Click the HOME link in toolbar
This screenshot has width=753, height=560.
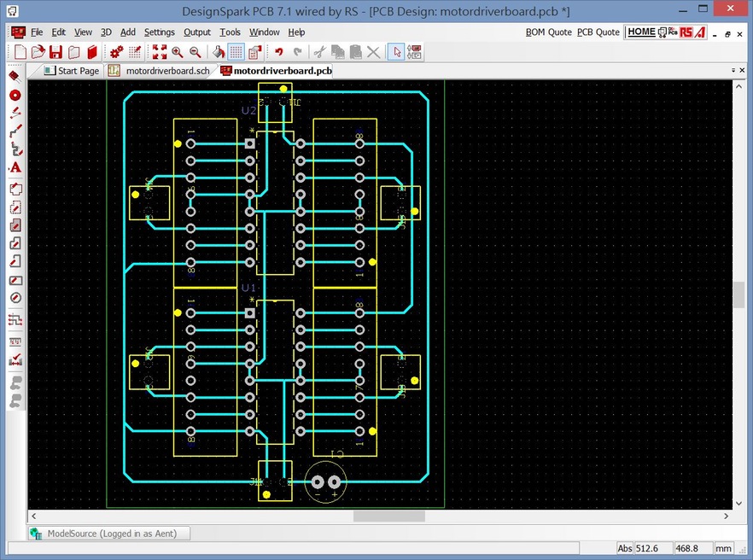point(641,32)
